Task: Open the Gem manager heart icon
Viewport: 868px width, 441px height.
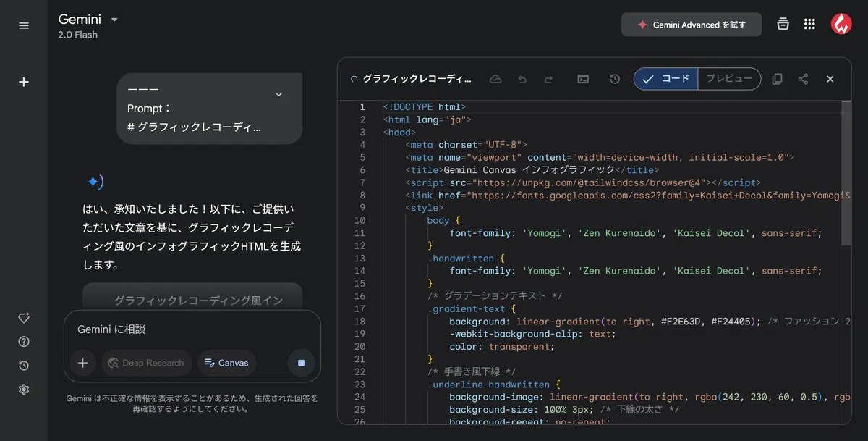Action: [x=24, y=318]
